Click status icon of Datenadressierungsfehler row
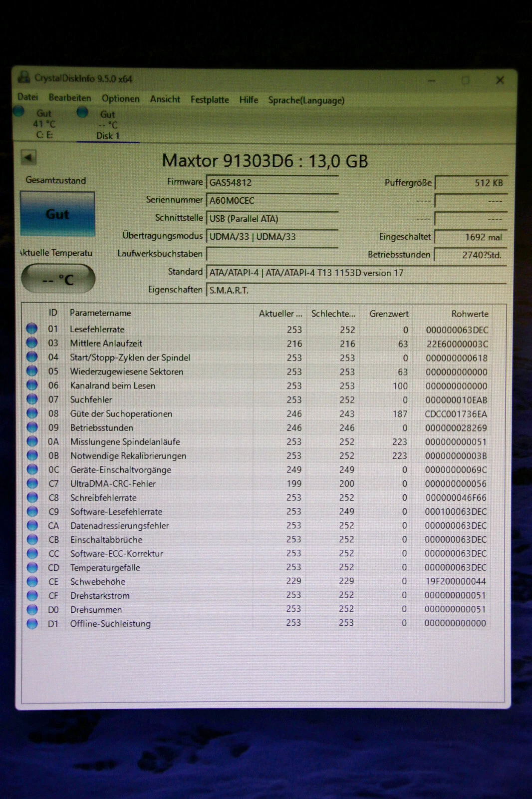This screenshot has width=532, height=799. coord(32,525)
